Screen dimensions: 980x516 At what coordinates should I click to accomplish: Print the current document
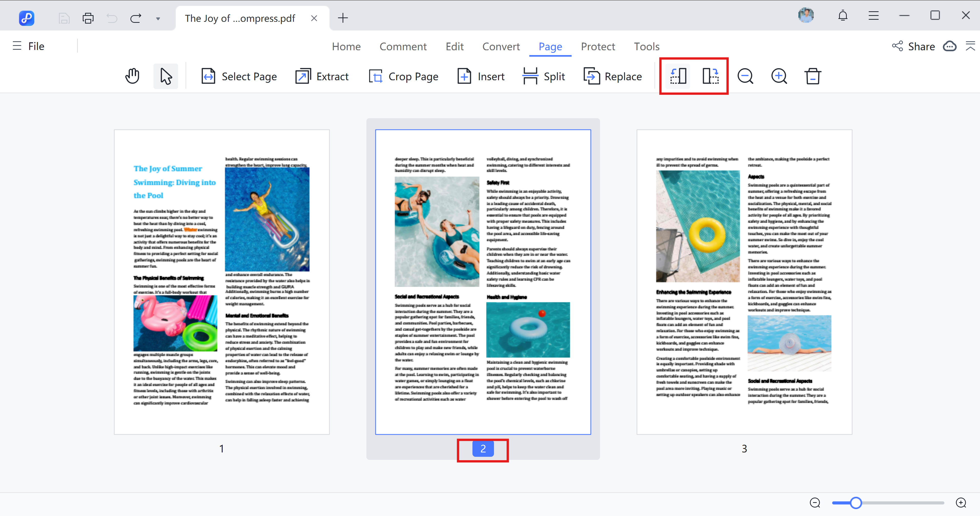[88, 18]
